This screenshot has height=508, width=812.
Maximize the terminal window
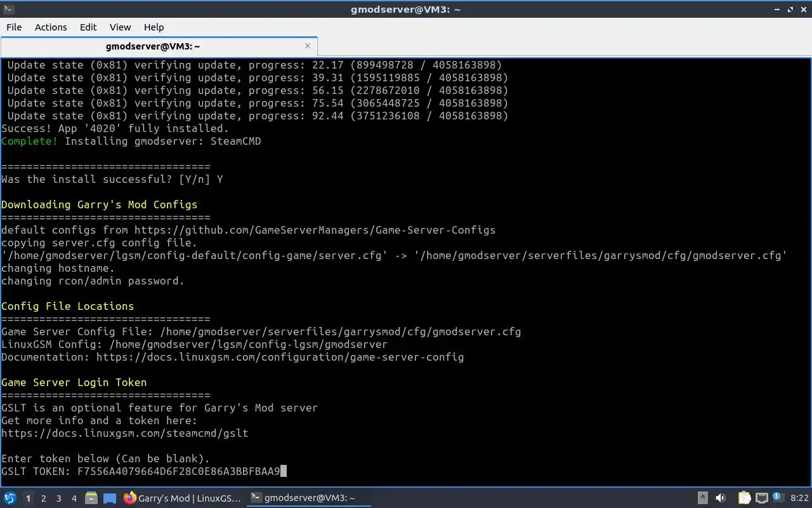pos(790,10)
